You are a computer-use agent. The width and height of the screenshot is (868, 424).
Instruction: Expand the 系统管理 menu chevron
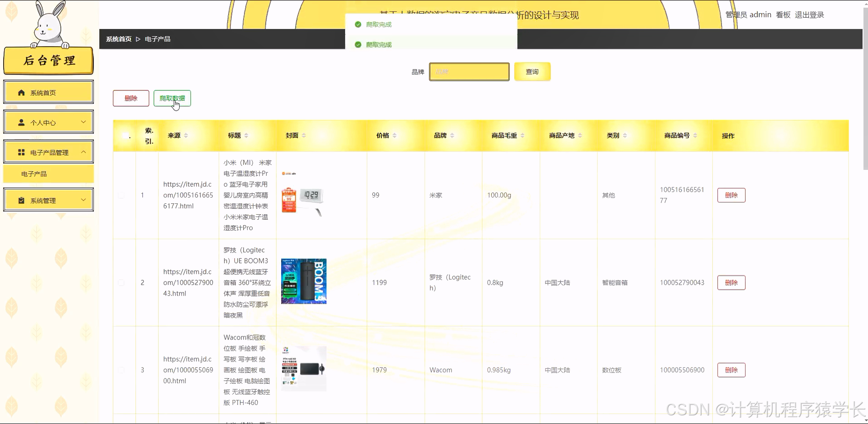(83, 200)
